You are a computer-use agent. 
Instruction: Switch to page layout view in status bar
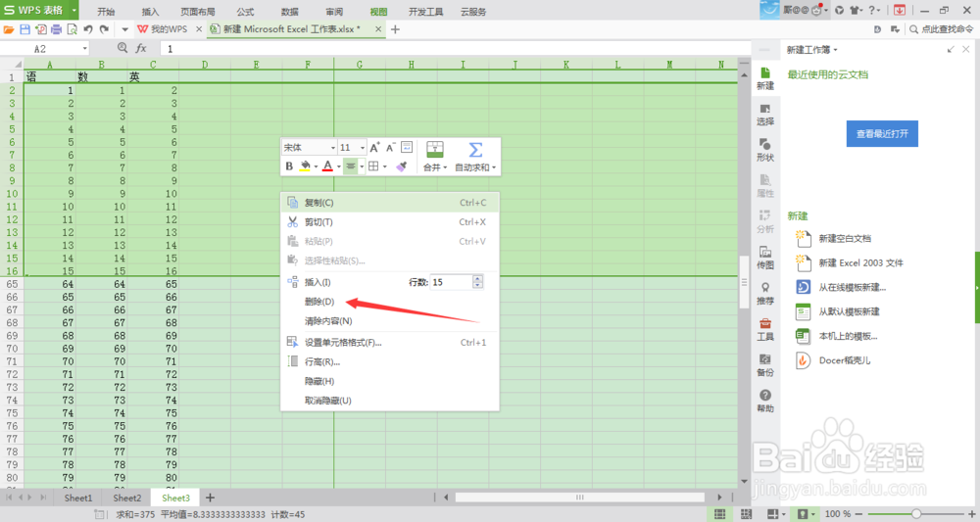point(746,514)
